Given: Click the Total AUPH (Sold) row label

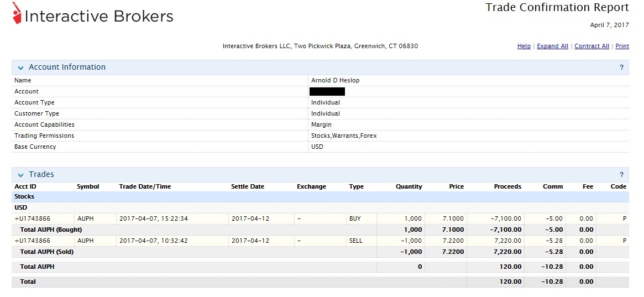Looking at the screenshot, I should (x=47, y=252).
